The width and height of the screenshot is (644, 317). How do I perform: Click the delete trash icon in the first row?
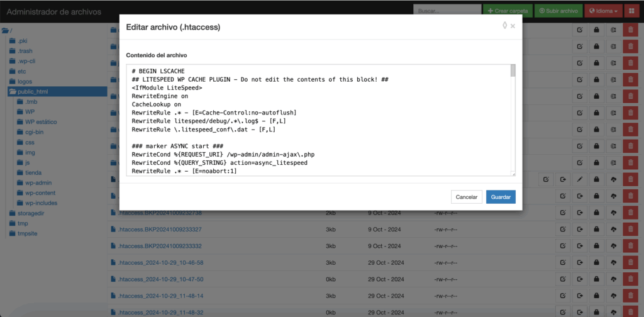(630, 30)
